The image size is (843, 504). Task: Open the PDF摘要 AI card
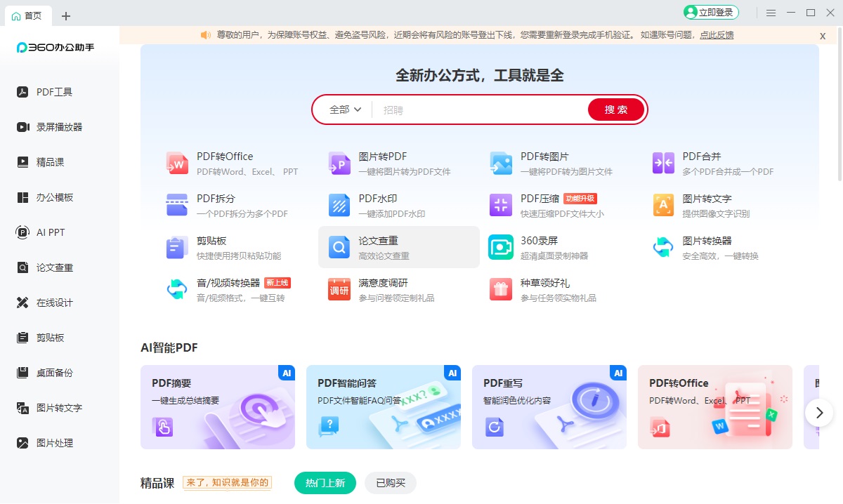218,407
